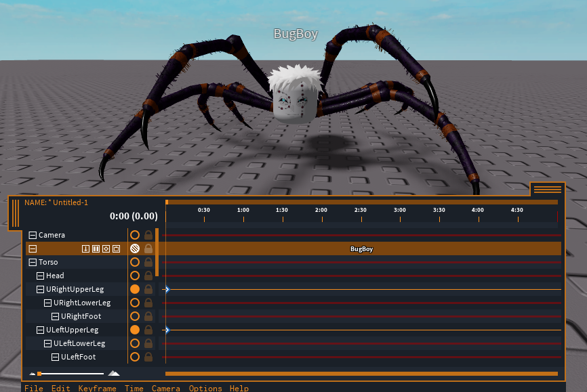Image resolution: width=587 pixels, height=392 pixels.
Task: Open the Camera menu
Action: pyautogui.click(x=166, y=388)
